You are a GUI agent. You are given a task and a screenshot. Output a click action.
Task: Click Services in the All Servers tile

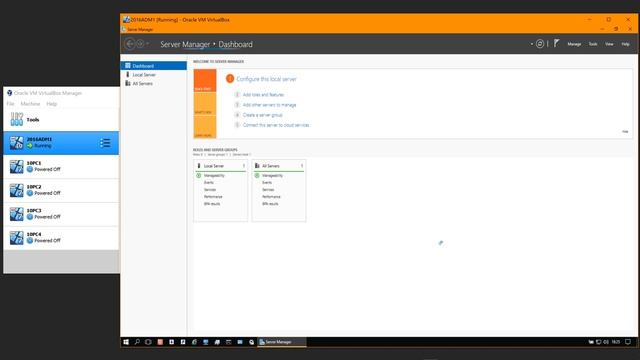tap(268, 190)
